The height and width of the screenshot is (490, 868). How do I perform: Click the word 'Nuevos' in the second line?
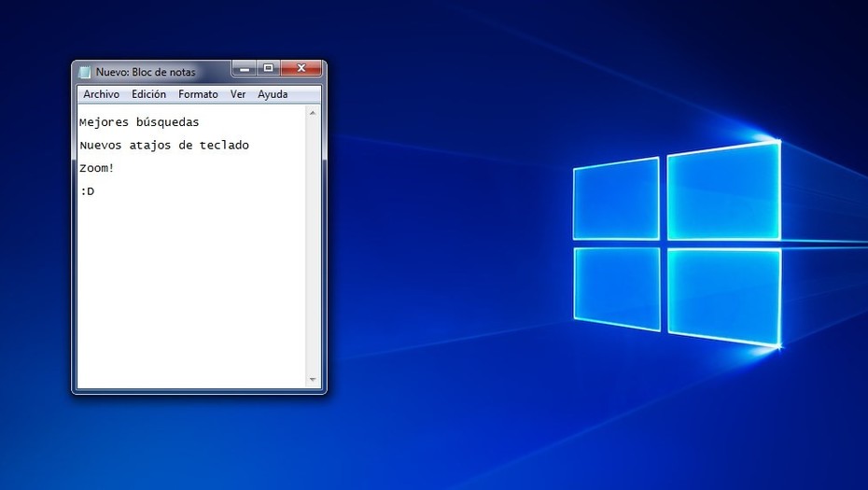101,146
